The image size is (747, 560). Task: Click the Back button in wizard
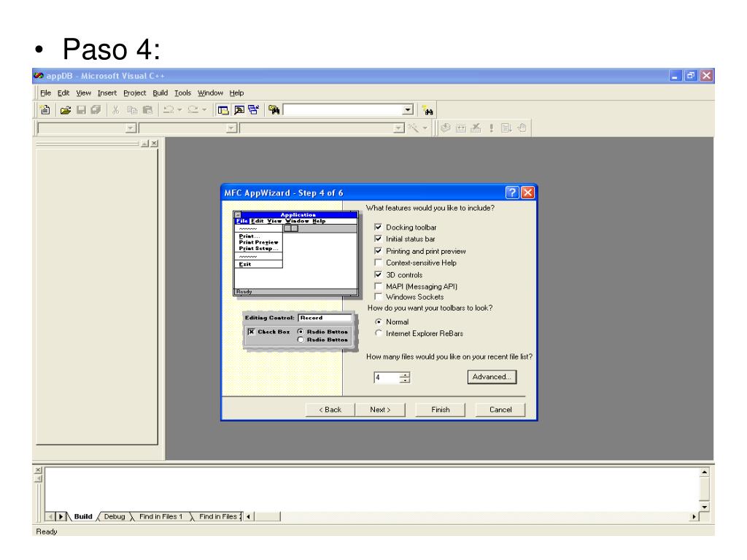330,410
